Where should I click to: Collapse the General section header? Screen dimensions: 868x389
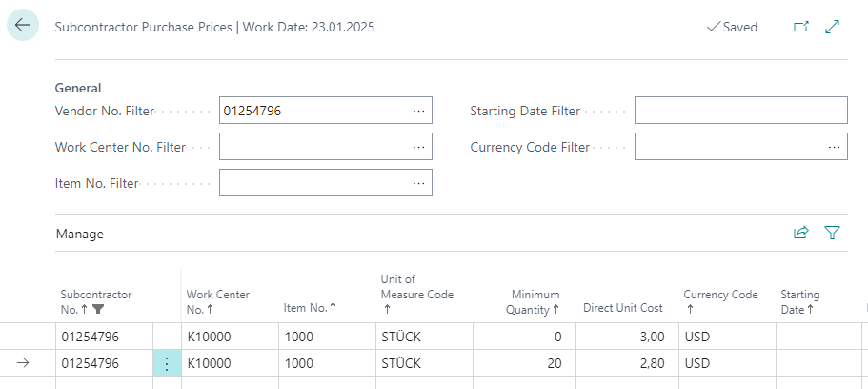(x=78, y=88)
